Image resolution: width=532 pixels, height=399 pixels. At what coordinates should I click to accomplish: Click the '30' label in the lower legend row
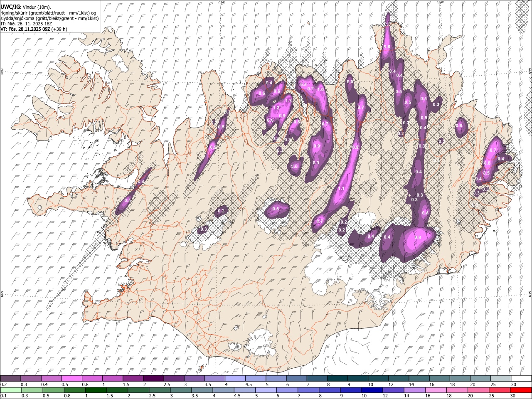click(513, 396)
